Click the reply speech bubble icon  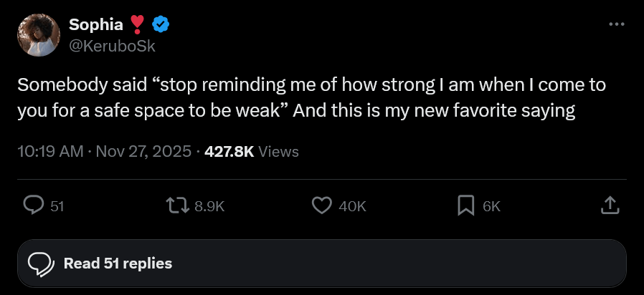[x=34, y=205]
